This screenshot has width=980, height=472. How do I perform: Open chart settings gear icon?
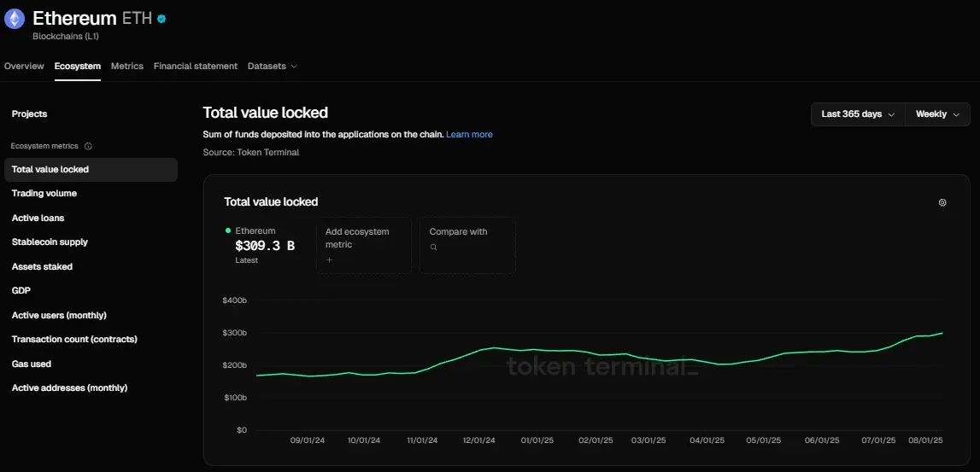point(942,202)
